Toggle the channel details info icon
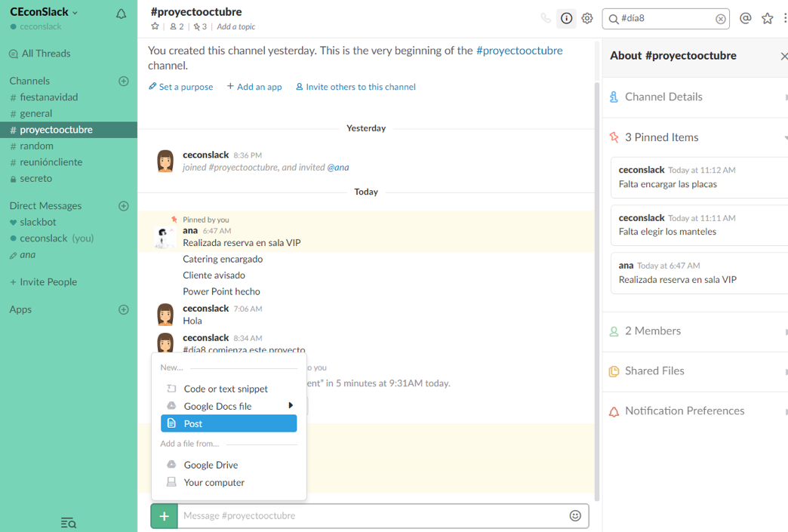 [566, 19]
